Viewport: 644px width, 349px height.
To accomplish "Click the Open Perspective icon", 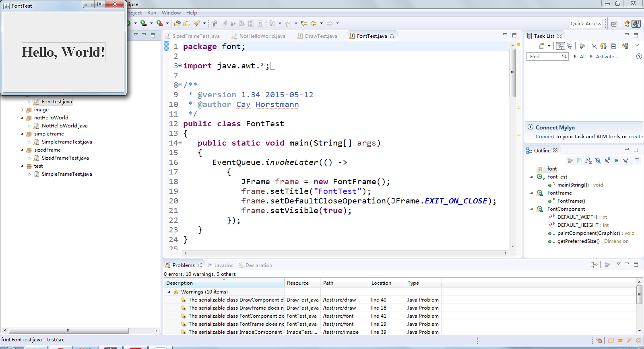I will (x=614, y=24).
